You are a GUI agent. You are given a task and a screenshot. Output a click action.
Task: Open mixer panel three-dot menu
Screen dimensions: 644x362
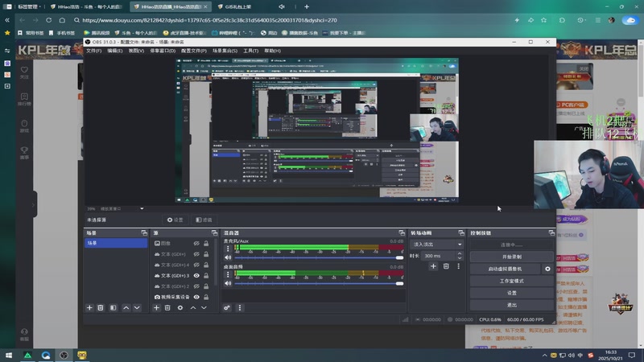click(240, 308)
